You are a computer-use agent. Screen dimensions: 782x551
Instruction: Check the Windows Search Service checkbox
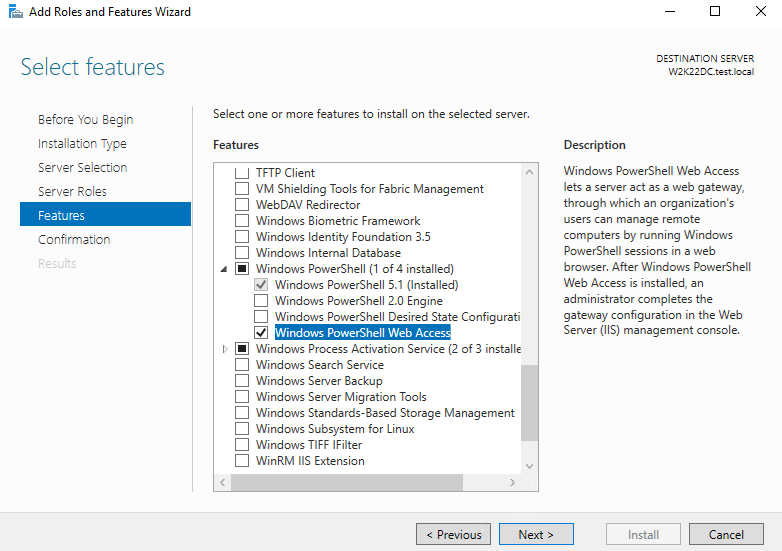(242, 365)
